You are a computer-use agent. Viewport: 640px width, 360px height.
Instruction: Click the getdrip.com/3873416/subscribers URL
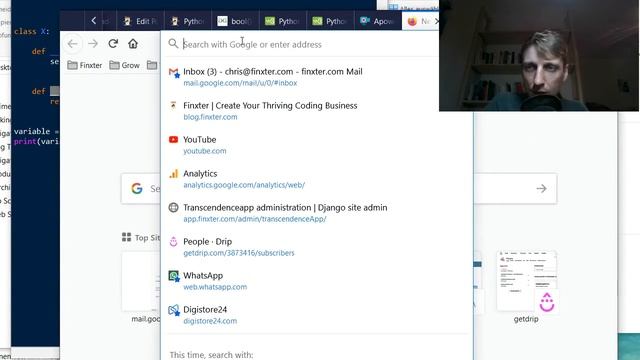coord(239,253)
